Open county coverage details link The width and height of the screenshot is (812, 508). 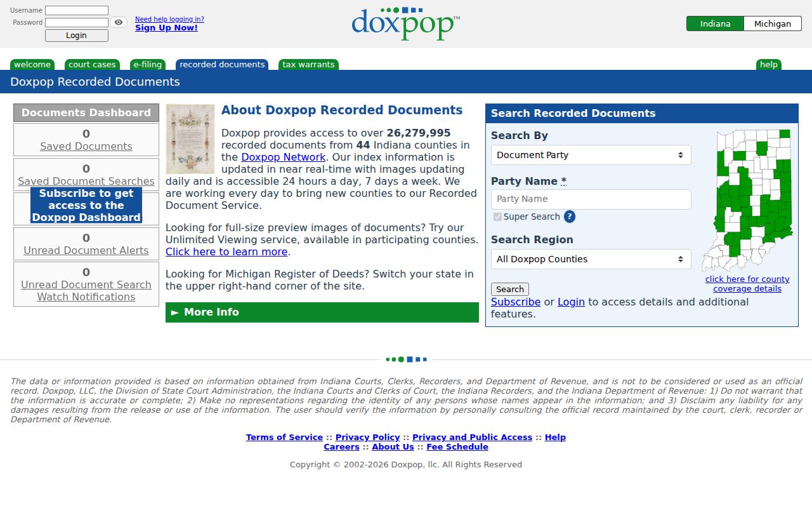[x=747, y=284]
